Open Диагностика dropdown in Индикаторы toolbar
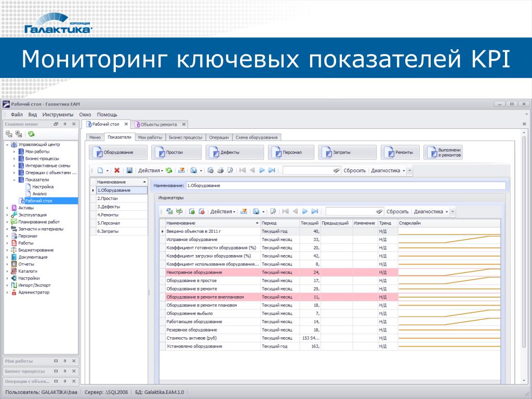532x399 pixels. click(431, 211)
